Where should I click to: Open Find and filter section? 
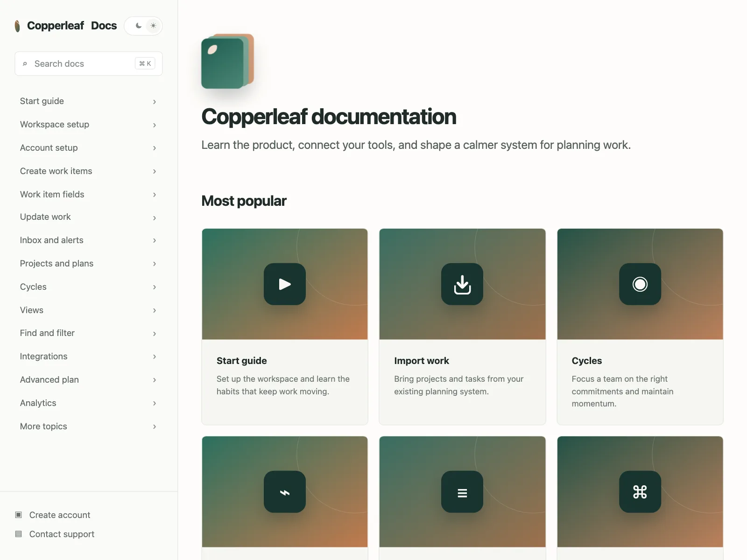pyautogui.click(x=89, y=333)
